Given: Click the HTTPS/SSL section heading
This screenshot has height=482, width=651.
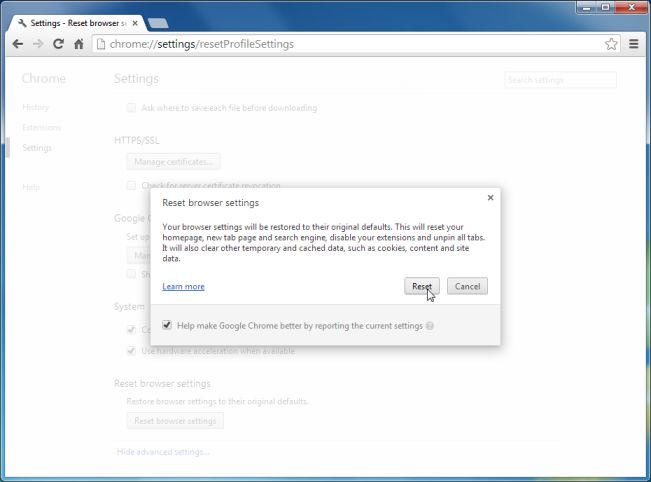Looking at the screenshot, I should 137,140.
